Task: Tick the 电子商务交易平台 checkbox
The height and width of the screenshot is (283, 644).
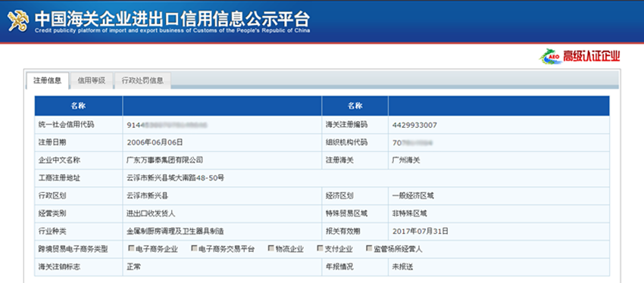Action: pos(194,248)
